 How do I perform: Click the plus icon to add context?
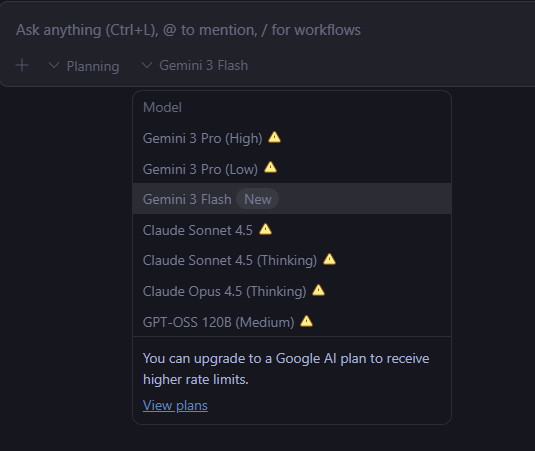(22, 65)
